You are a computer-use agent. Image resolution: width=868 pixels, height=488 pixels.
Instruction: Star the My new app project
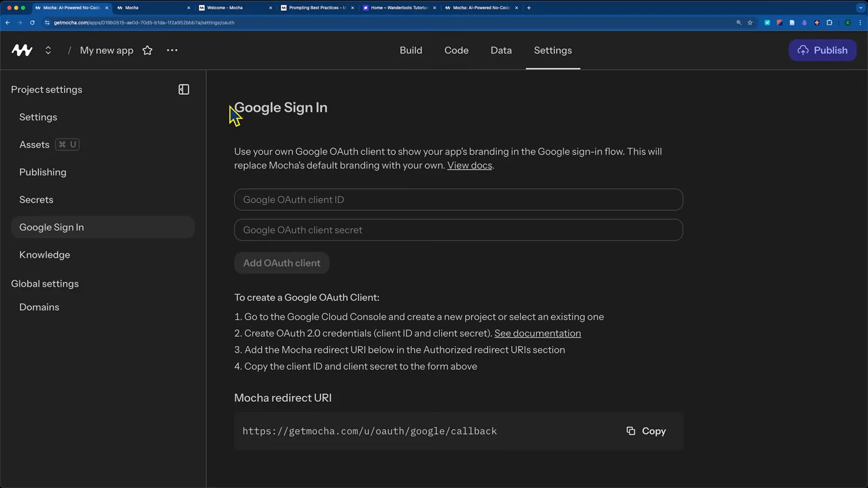tap(147, 50)
